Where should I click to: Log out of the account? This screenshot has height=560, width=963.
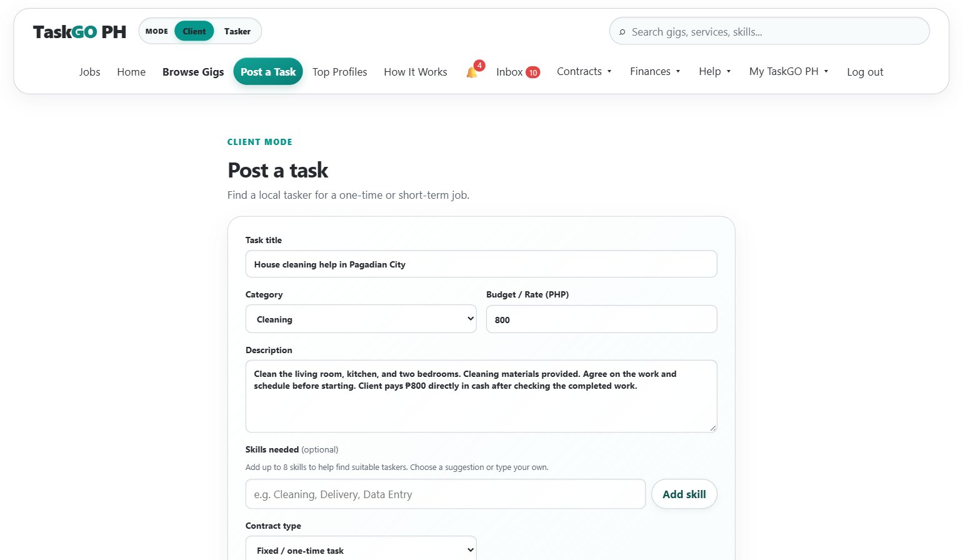point(865,72)
